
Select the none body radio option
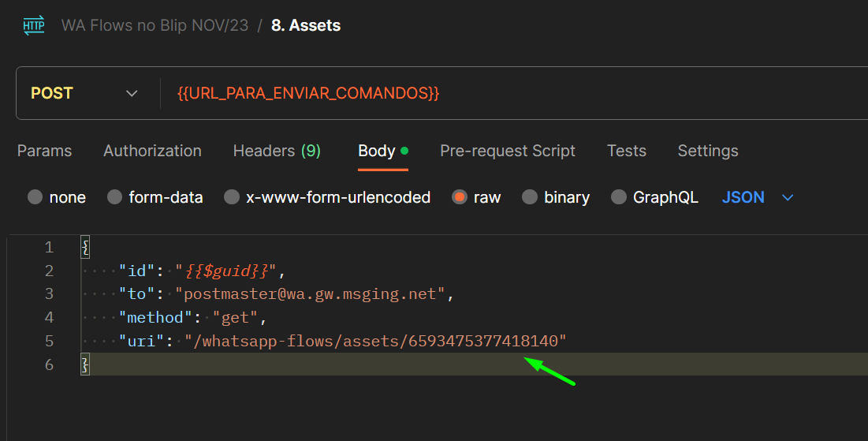(x=35, y=197)
